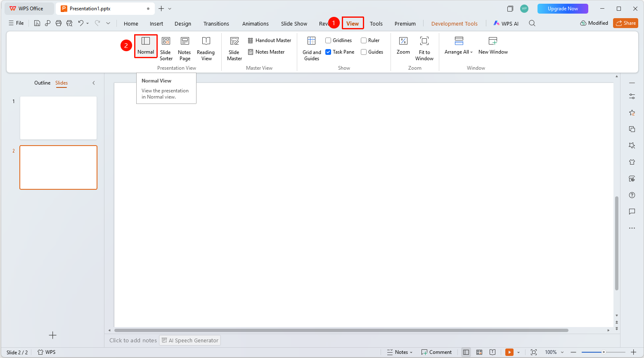This screenshot has height=358, width=644.
Task: Switch to Notes Page view
Action: pyautogui.click(x=185, y=48)
